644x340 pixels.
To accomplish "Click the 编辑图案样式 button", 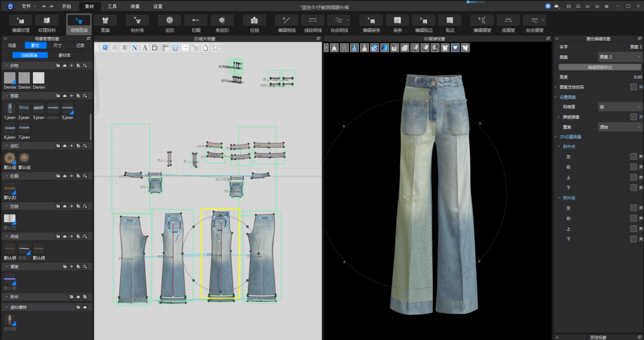I will pos(600,67).
